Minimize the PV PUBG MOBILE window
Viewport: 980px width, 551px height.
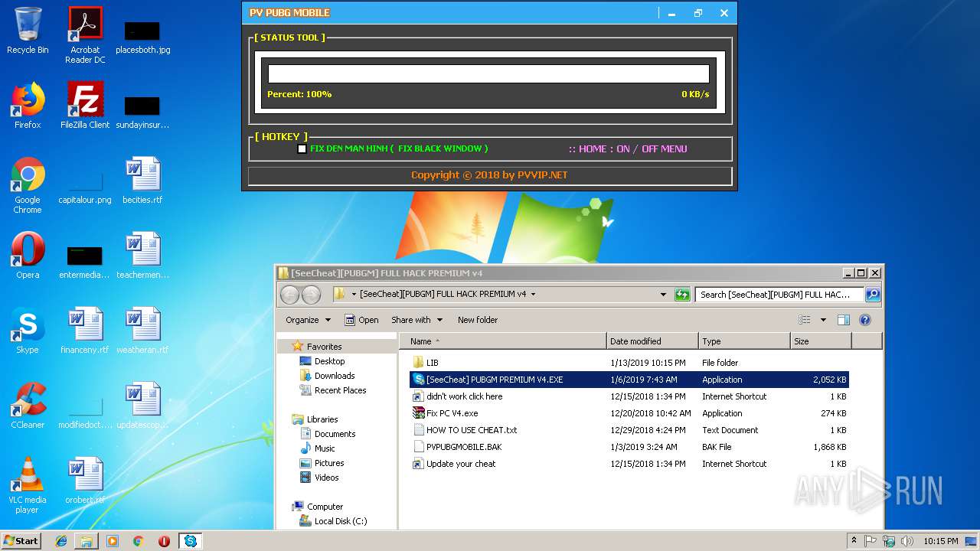pyautogui.click(x=671, y=13)
